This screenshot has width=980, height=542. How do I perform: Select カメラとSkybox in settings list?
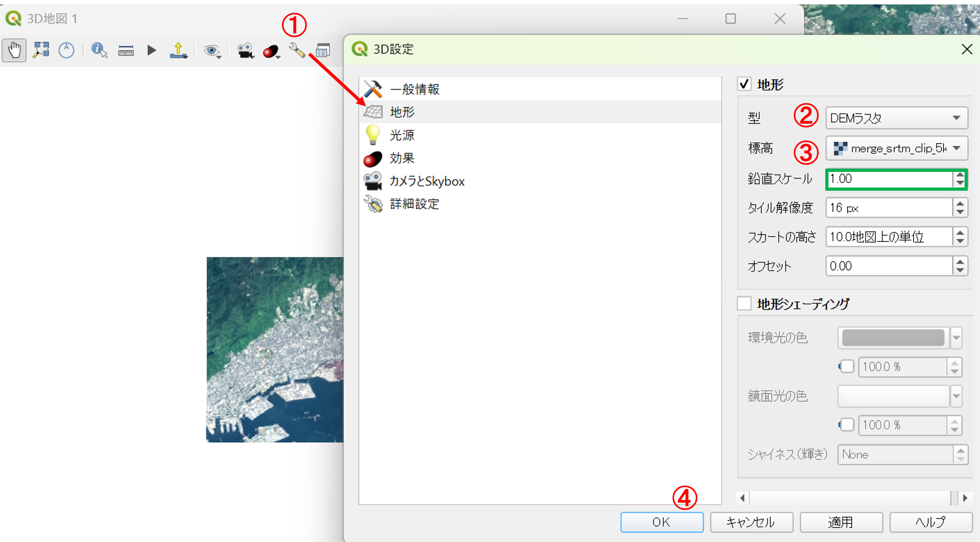tap(426, 181)
